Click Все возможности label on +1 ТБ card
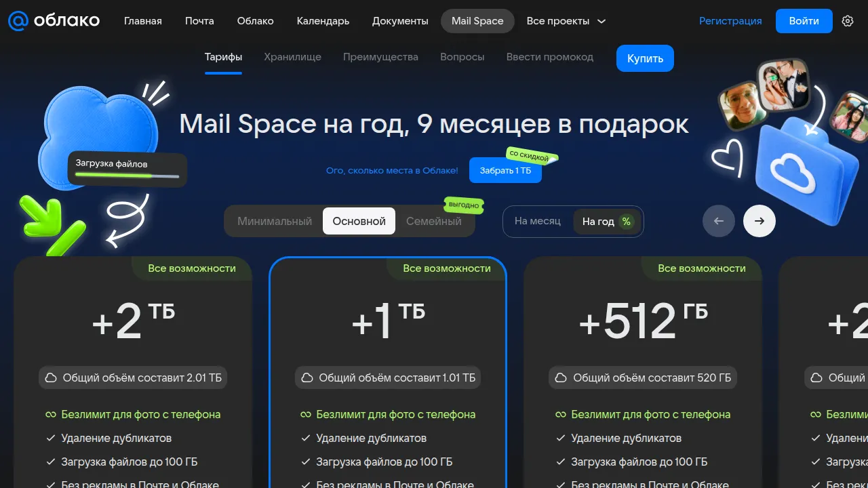The height and width of the screenshot is (488, 868). pyautogui.click(x=447, y=268)
